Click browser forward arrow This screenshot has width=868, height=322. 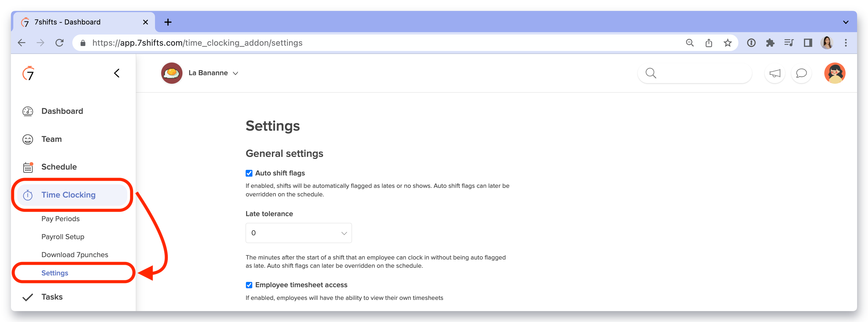tap(40, 43)
